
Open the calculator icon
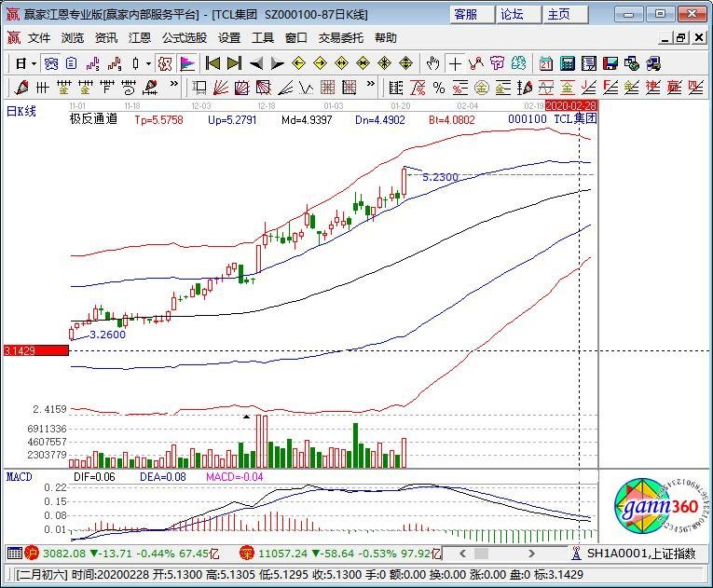point(567,63)
